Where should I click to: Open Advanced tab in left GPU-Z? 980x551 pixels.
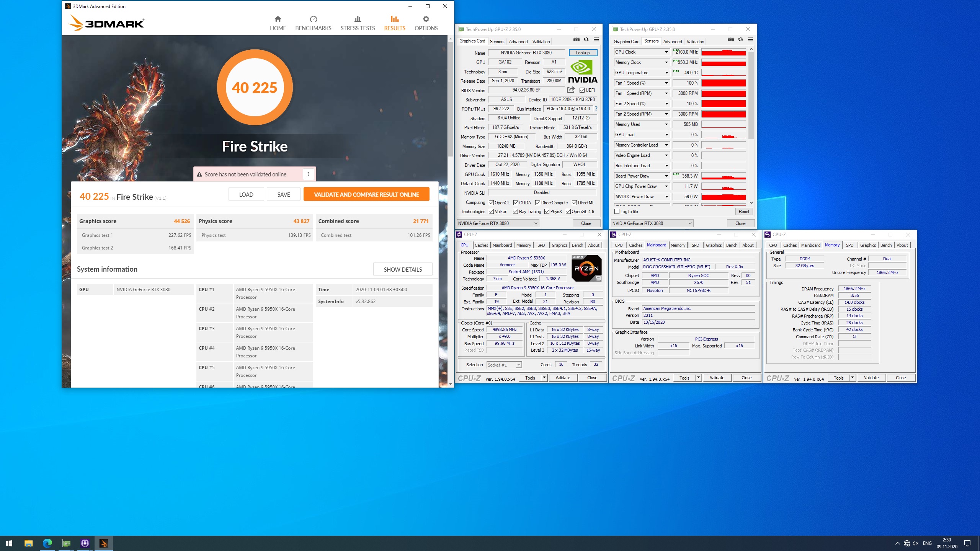click(518, 41)
